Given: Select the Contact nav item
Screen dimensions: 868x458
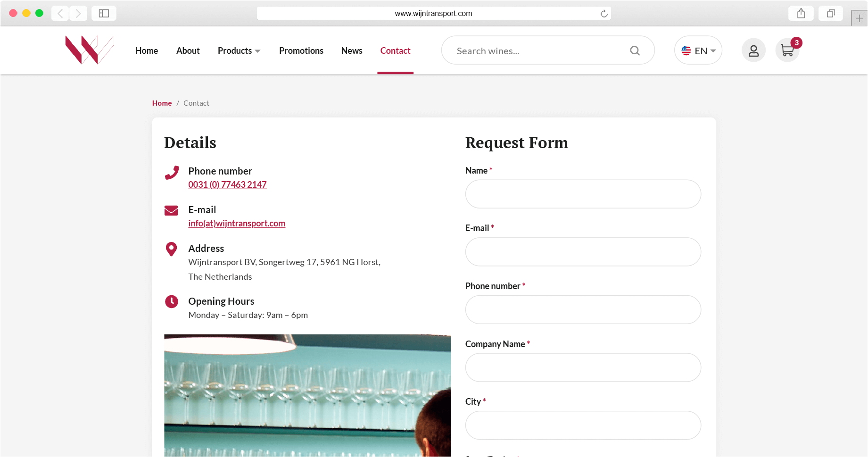Looking at the screenshot, I should coord(395,50).
